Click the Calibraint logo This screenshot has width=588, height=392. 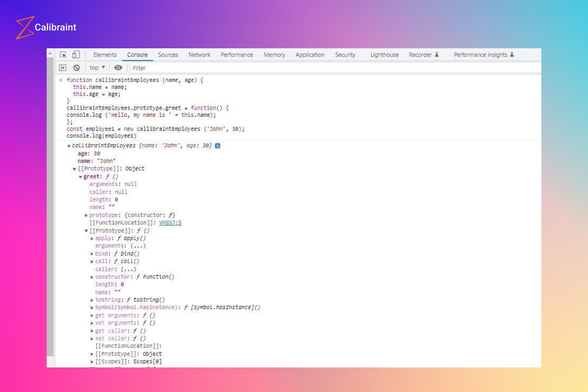[x=46, y=27]
